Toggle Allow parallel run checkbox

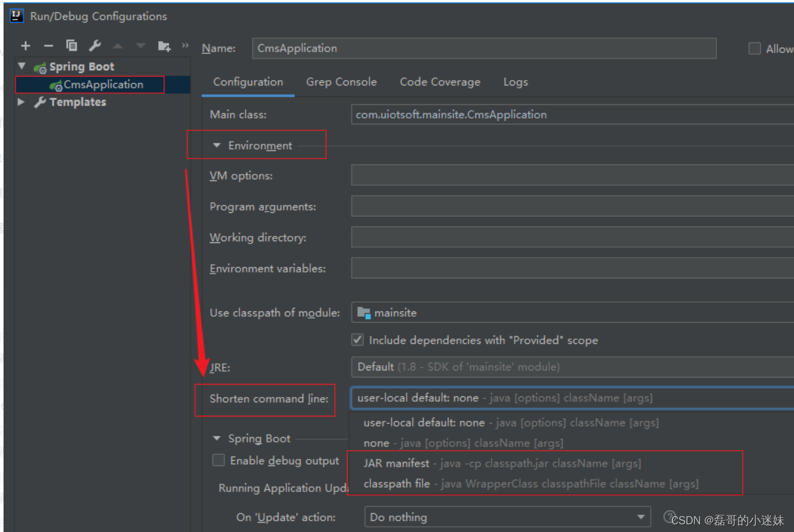(754, 48)
